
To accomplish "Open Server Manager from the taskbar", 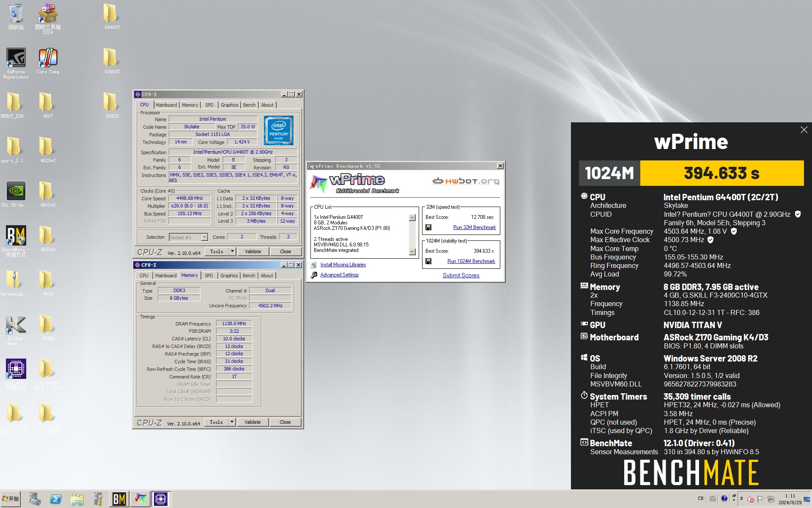I will (35, 499).
